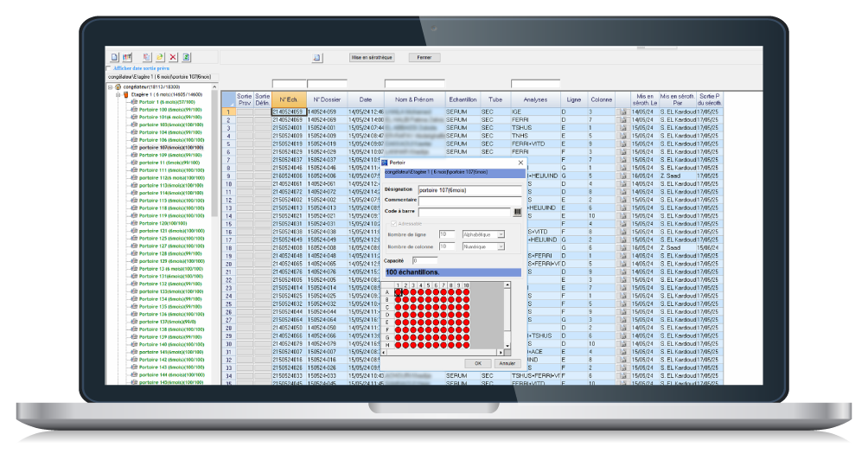Screen dimensions: 868x460
Task: Click the row 1 action icon after Colonne
Action: [622, 112]
